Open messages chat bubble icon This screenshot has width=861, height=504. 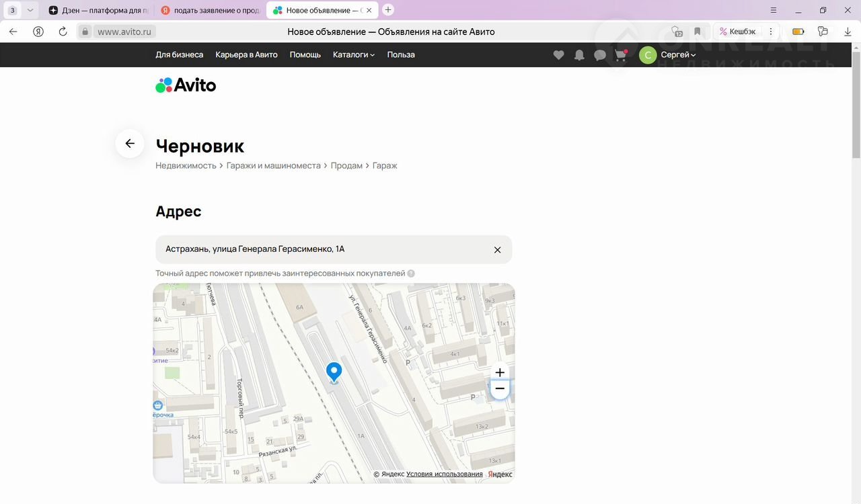pos(600,55)
